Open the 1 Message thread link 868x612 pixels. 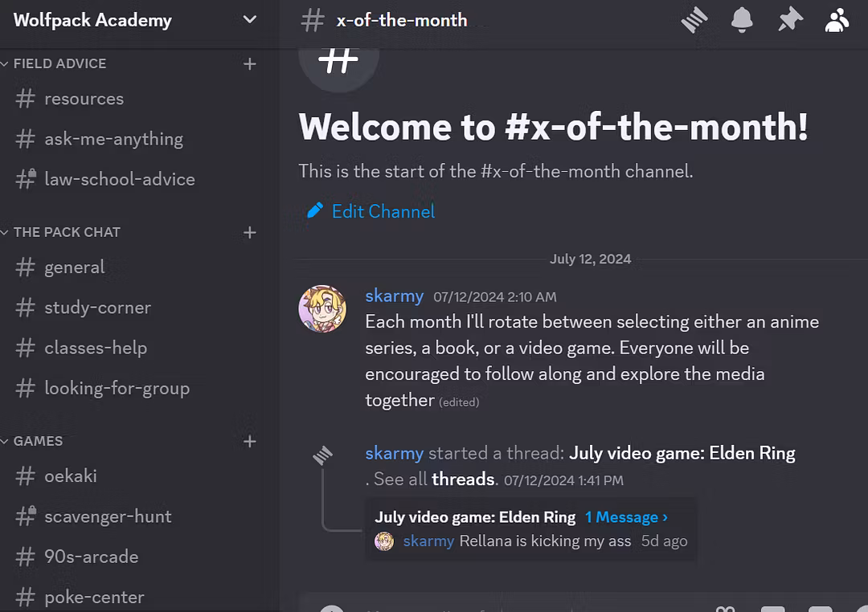coord(626,517)
